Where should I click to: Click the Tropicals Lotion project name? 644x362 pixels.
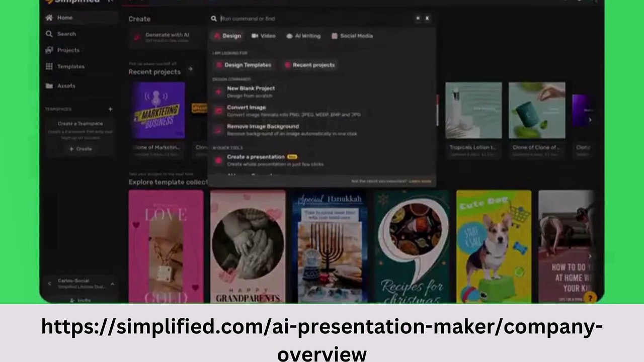point(473,147)
